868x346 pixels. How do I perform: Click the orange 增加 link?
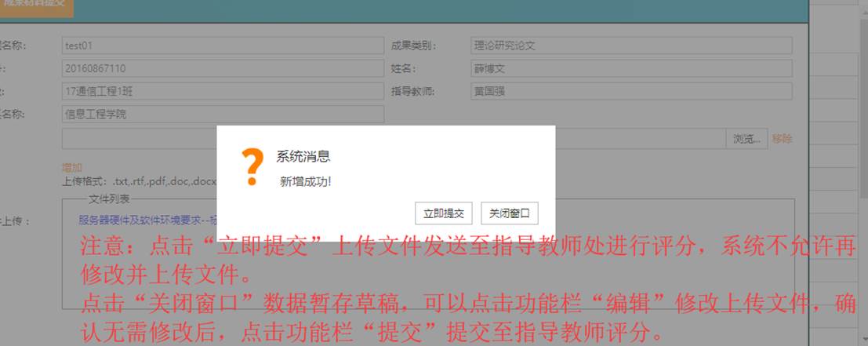point(71,167)
